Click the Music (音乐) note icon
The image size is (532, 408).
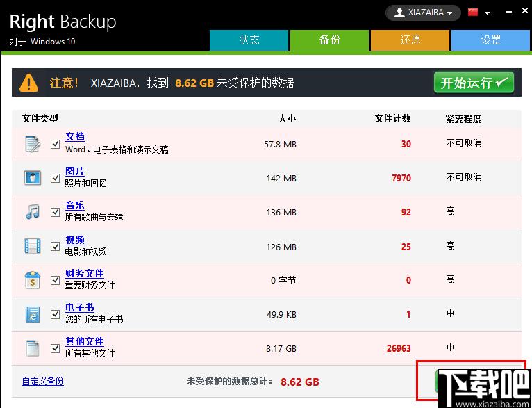coord(33,212)
